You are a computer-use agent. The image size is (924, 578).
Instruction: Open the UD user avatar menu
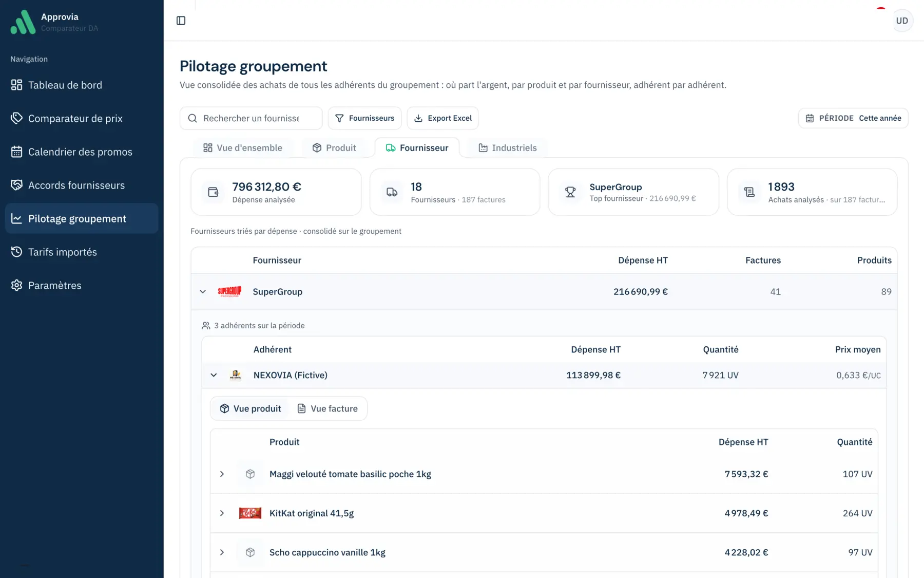(902, 21)
